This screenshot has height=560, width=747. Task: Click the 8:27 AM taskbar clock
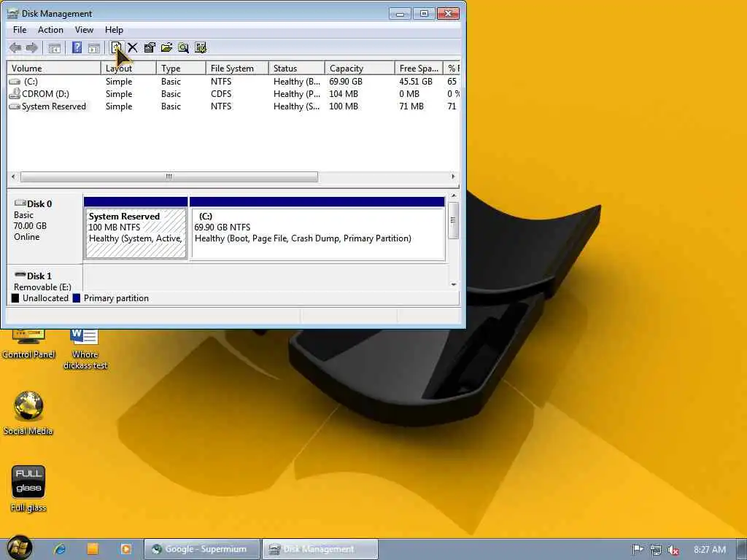click(x=710, y=550)
